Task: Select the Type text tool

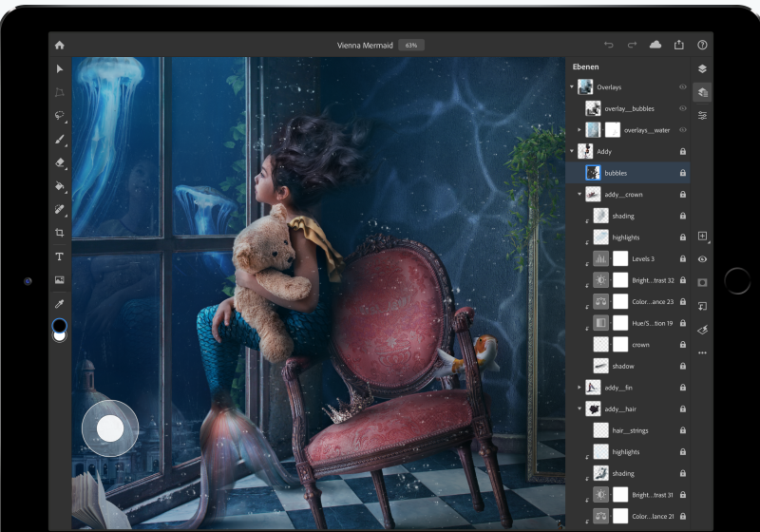Action: [x=60, y=256]
